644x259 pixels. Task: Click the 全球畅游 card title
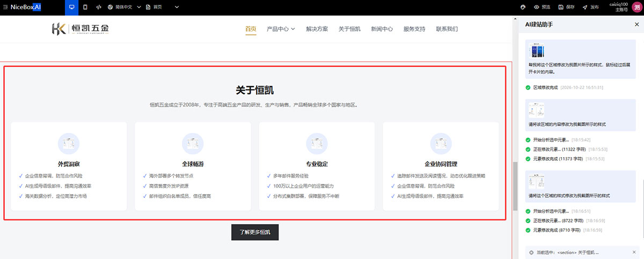193,164
